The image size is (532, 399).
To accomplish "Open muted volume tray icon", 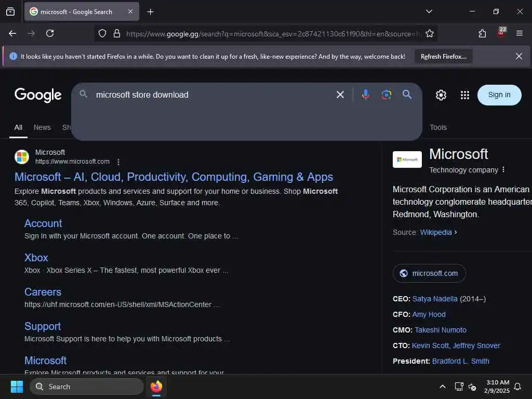I will [472, 387].
